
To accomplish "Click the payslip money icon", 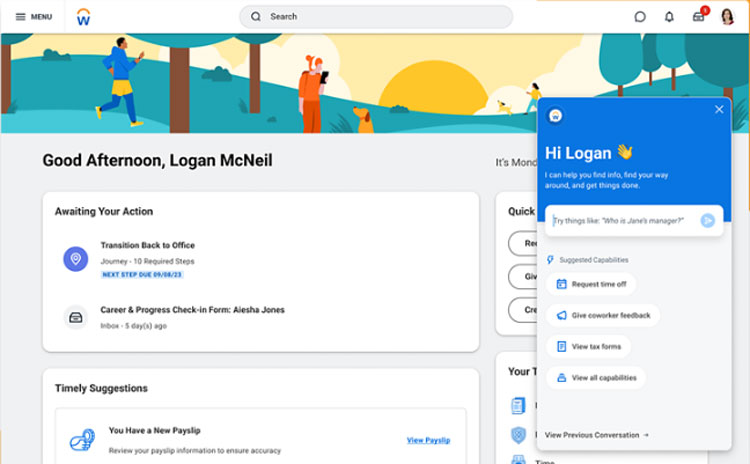I will point(81,440).
